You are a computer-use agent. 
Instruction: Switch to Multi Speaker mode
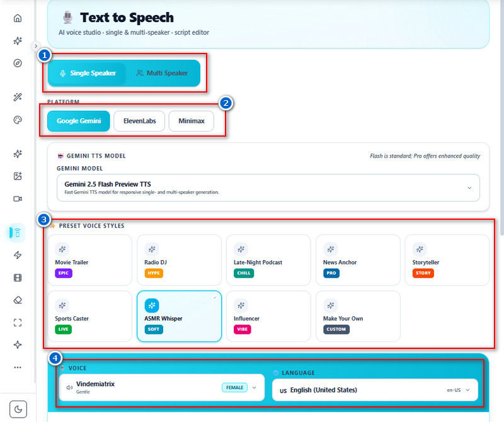pyautogui.click(x=163, y=73)
